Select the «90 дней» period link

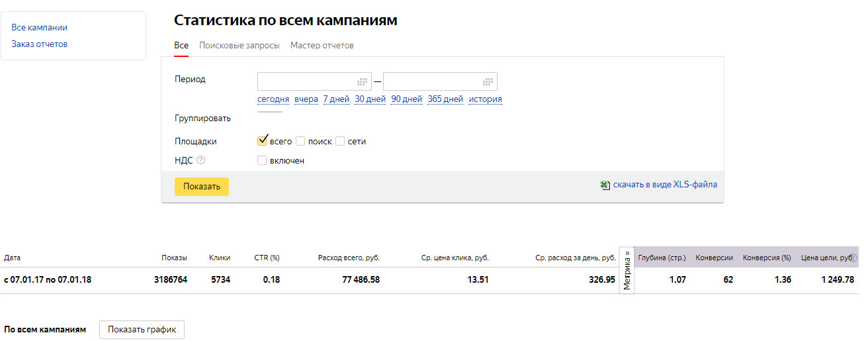406,99
